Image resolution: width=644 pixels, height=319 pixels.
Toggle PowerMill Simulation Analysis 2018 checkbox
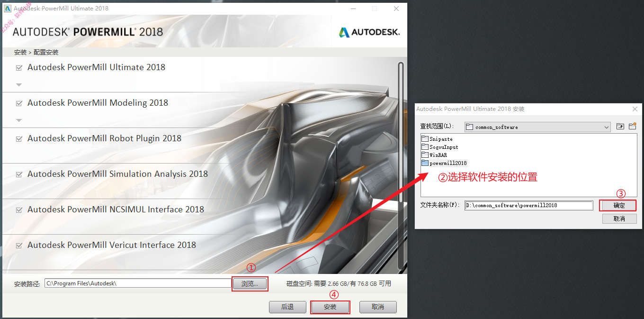tap(19, 174)
